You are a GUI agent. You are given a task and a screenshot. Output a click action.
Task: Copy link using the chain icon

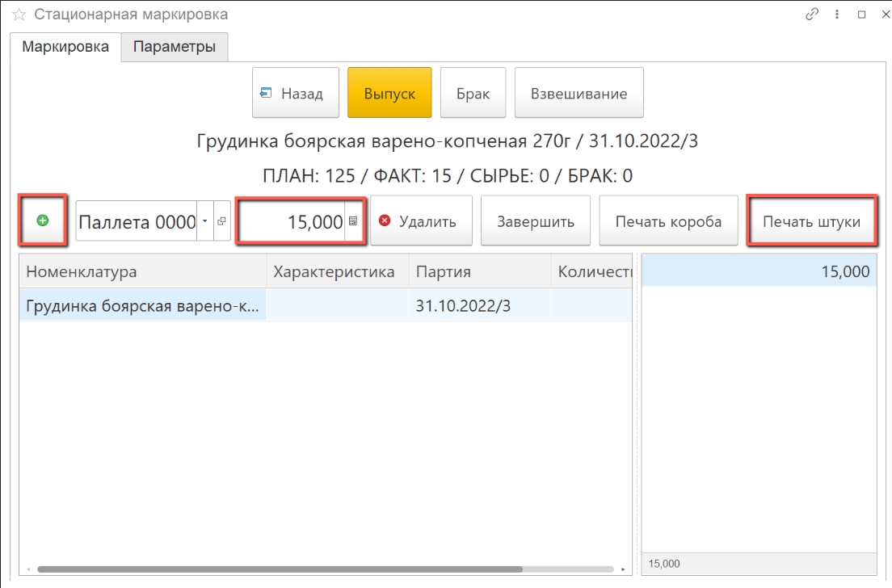813,15
